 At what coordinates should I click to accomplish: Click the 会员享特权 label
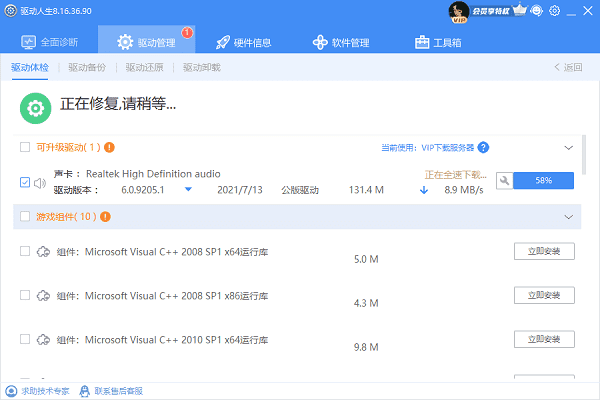(x=491, y=11)
